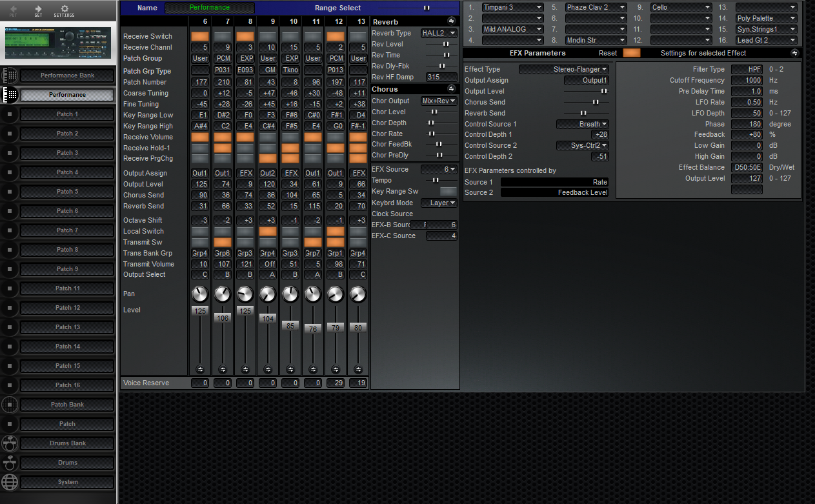
Task: Go to the Drums page
Action: coord(68,463)
